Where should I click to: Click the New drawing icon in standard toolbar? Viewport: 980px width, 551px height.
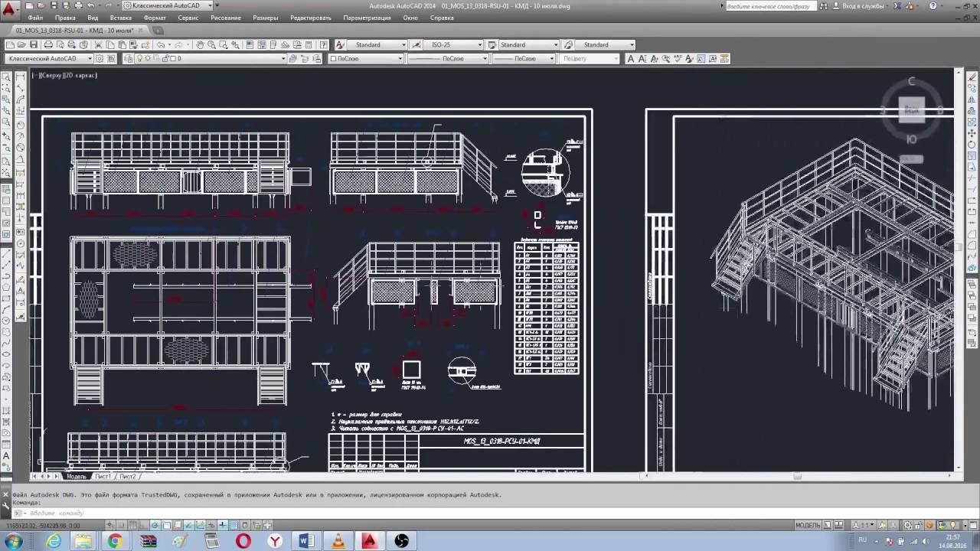tap(10, 45)
